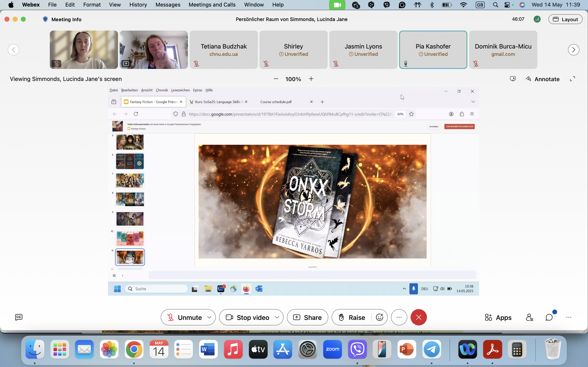Open the chat bubble icon
Viewport: 588px width, 367px height.
549,317
